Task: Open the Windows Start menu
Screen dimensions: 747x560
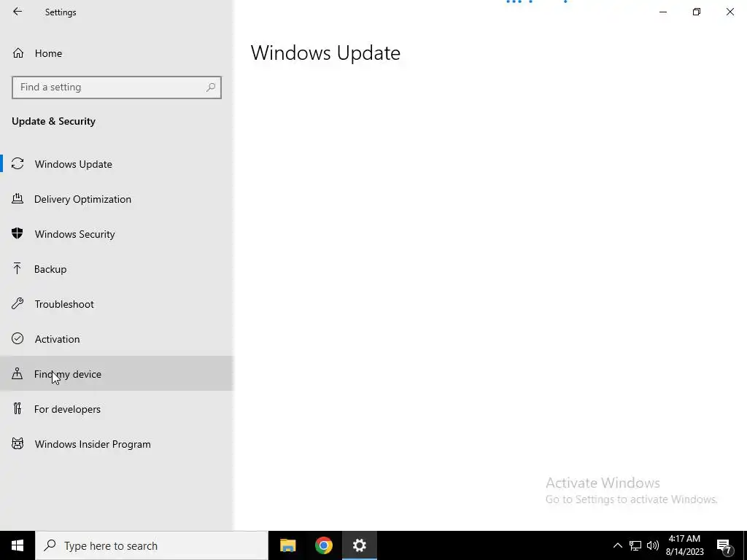Action: click(18, 545)
